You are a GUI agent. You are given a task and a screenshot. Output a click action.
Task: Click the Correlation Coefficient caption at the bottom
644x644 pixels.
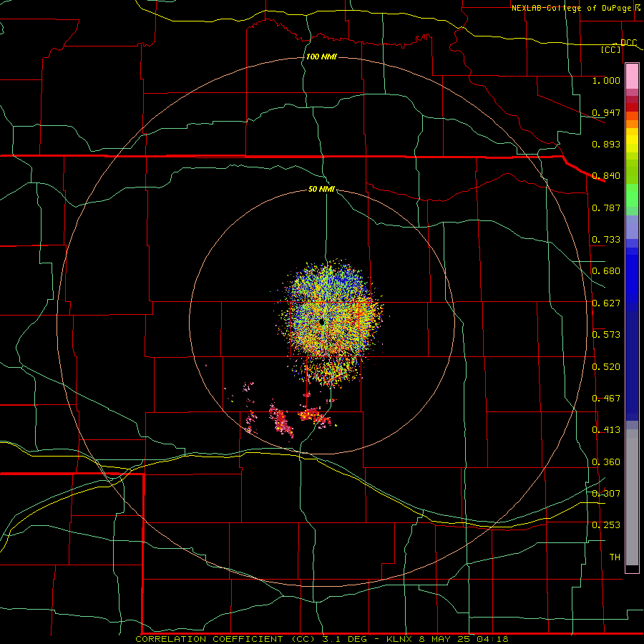[x=322, y=639]
